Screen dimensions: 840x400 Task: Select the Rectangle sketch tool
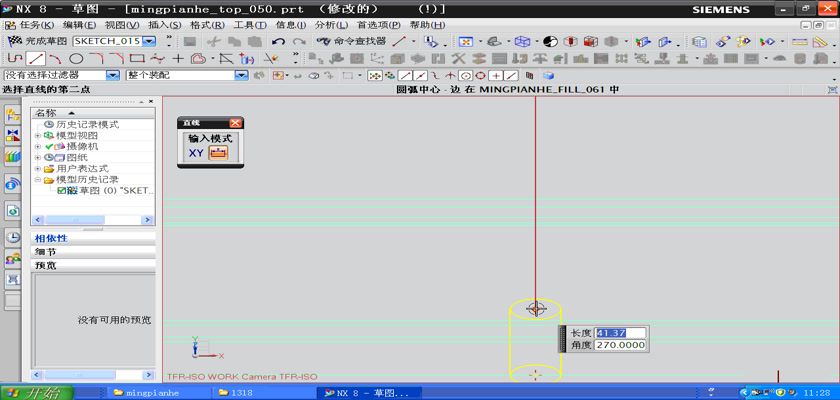pyautogui.click(x=137, y=58)
